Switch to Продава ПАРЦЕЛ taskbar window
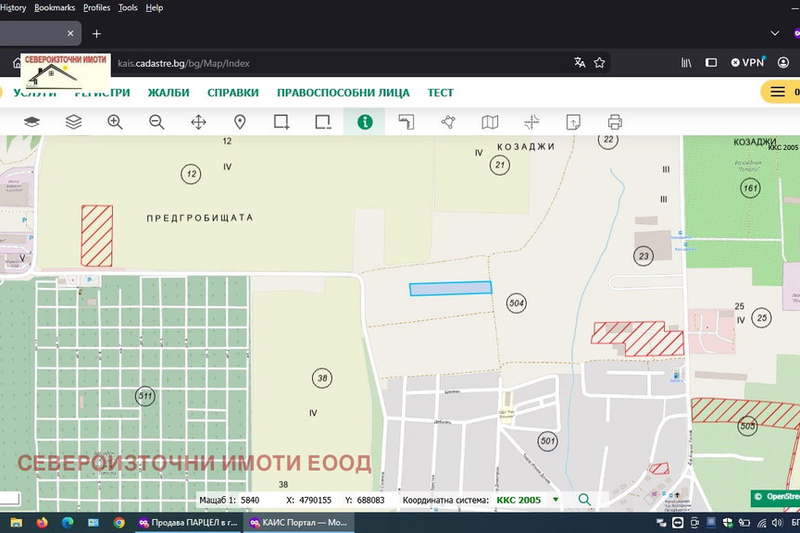Viewport: 800px width, 533px height. point(188,522)
